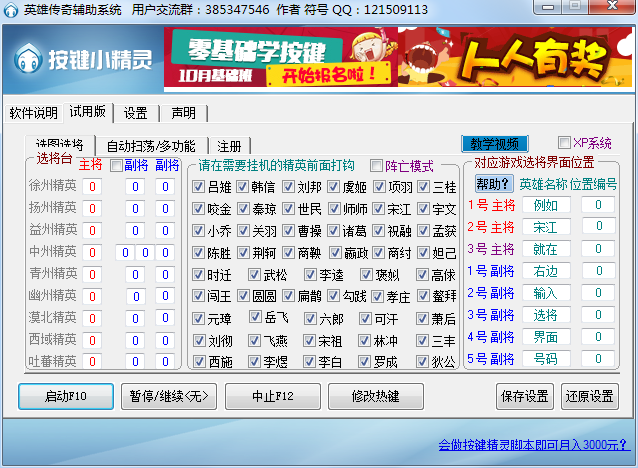The height and width of the screenshot is (468, 638).
Task: Minimize the window
Action: tap(548, 7)
